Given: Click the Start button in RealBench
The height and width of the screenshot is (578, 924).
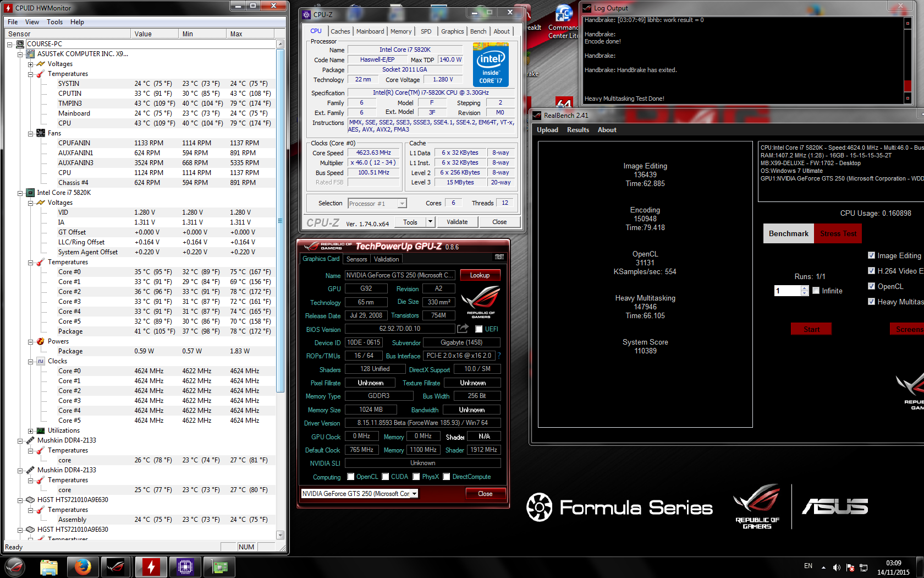Looking at the screenshot, I should pos(811,329).
